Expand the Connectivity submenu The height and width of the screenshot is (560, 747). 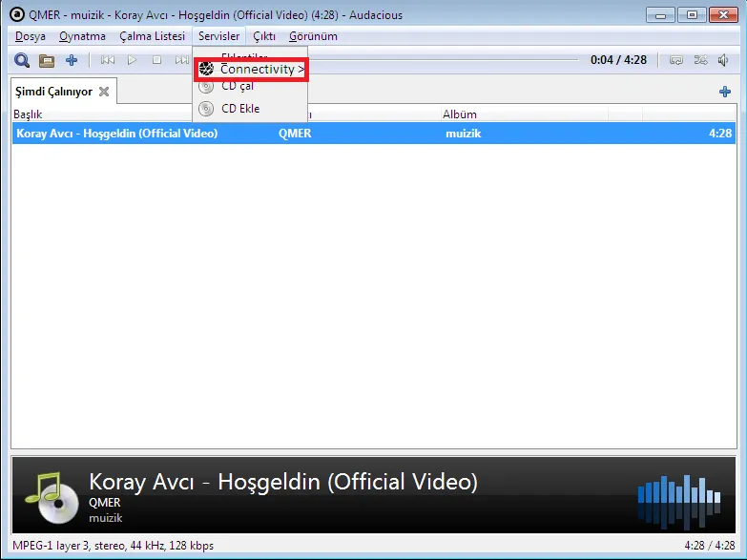click(x=251, y=70)
